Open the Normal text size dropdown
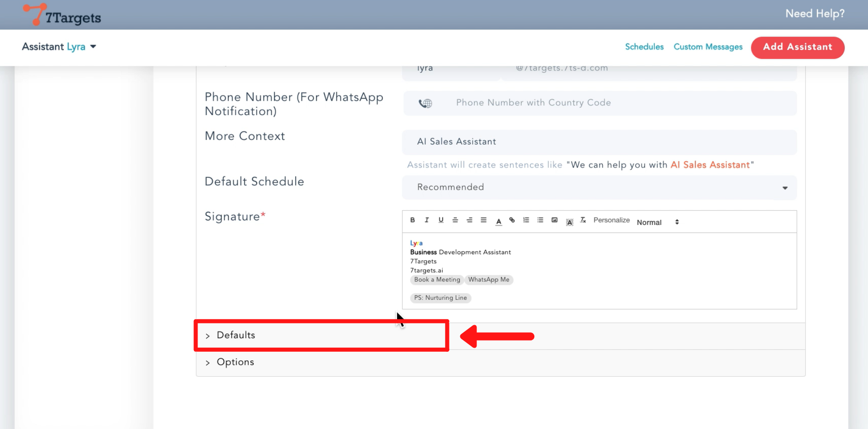The height and width of the screenshot is (429, 868). point(657,222)
